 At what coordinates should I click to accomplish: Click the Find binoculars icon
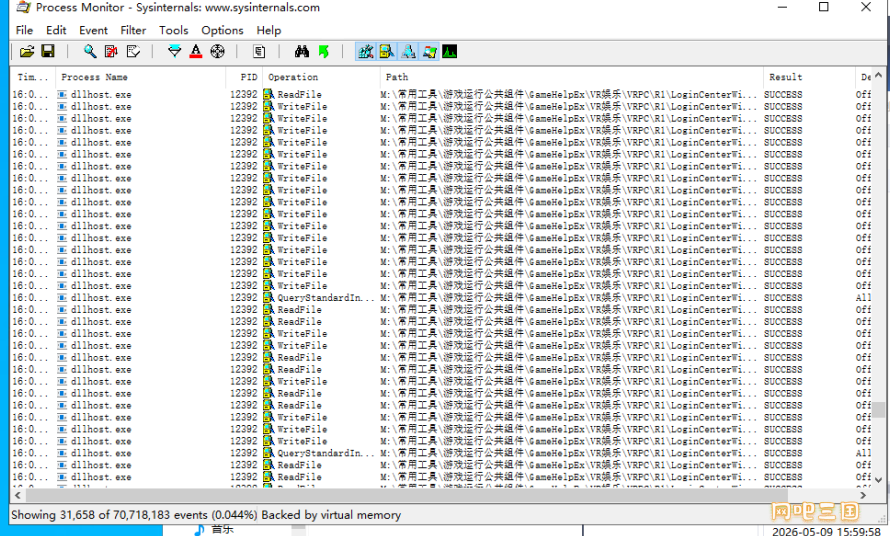tap(301, 52)
